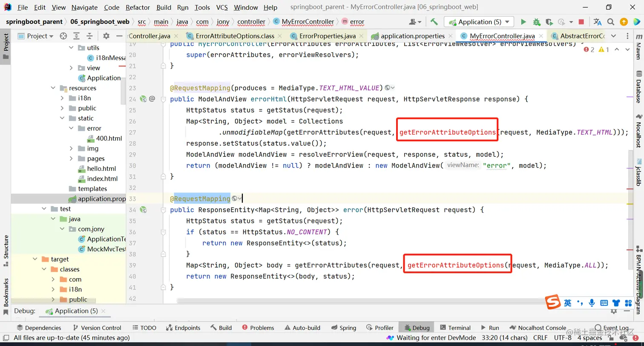Collapse the static folder

[62, 118]
